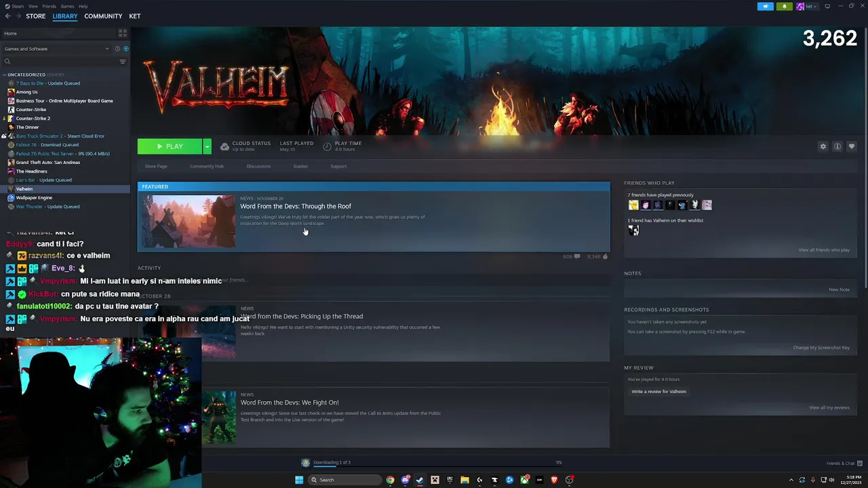Collapse the UNCATEGORIZED category
Screen dimensions: 868x488
tap(26, 75)
